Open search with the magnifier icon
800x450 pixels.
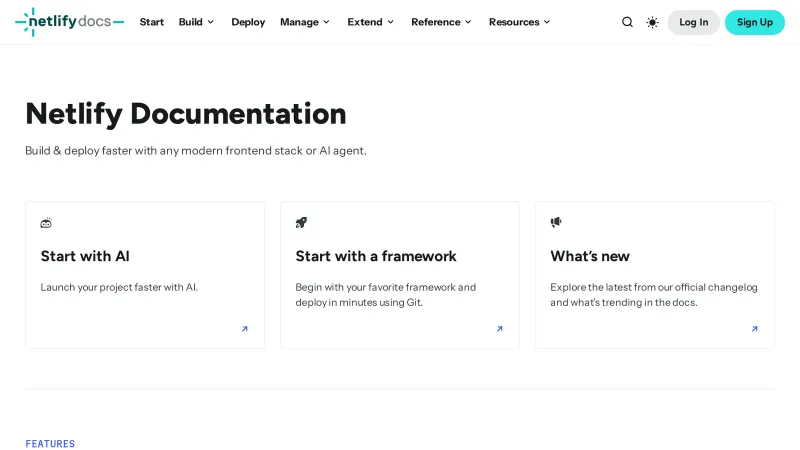coord(627,22)
